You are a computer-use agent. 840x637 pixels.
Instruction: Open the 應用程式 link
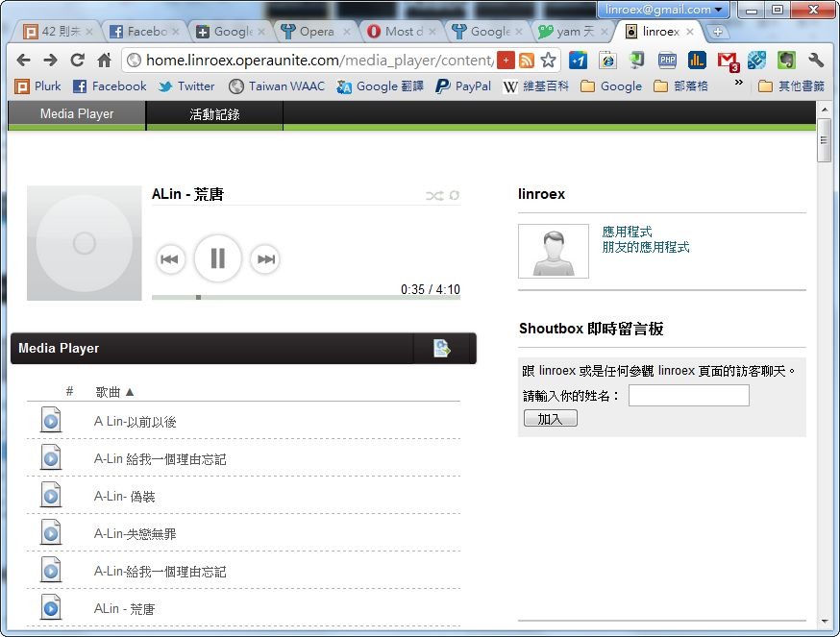[x=627, y=232]
